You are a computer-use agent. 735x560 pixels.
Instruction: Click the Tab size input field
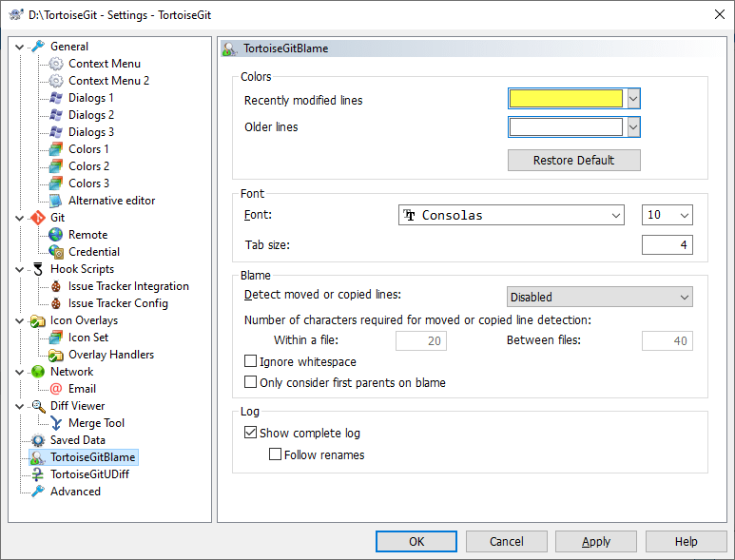coord(667,244)
